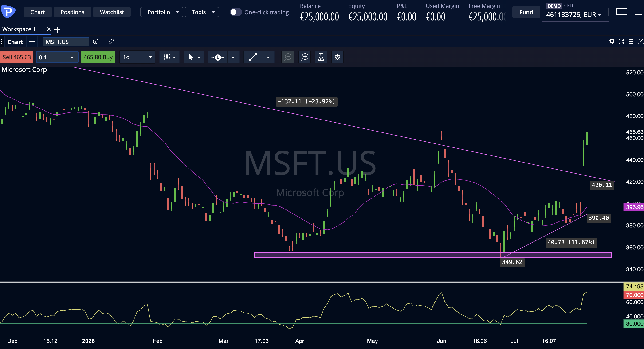Click the RSI 70.000 overbought label

point(634,295)
